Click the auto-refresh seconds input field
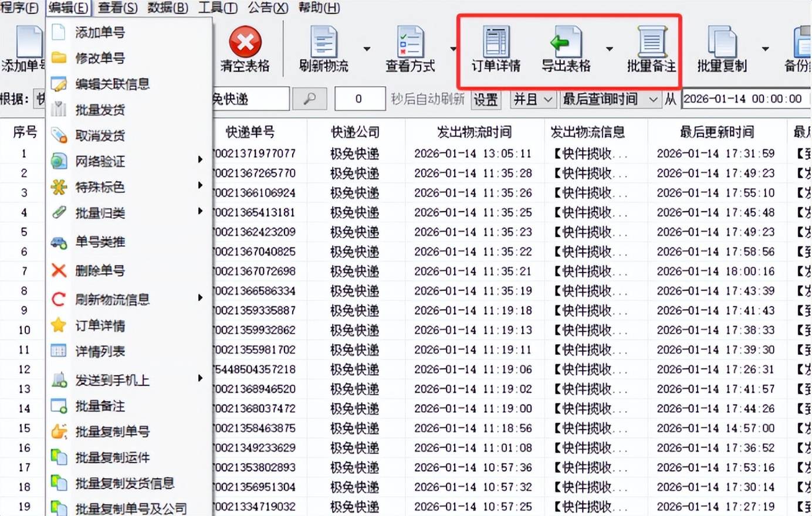The image size is (812, 516). point(358,99)
